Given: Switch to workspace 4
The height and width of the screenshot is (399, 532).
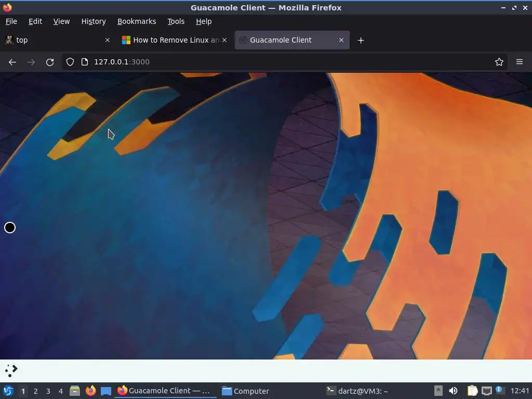Looking at the screenshot, I should coord(61,391).
